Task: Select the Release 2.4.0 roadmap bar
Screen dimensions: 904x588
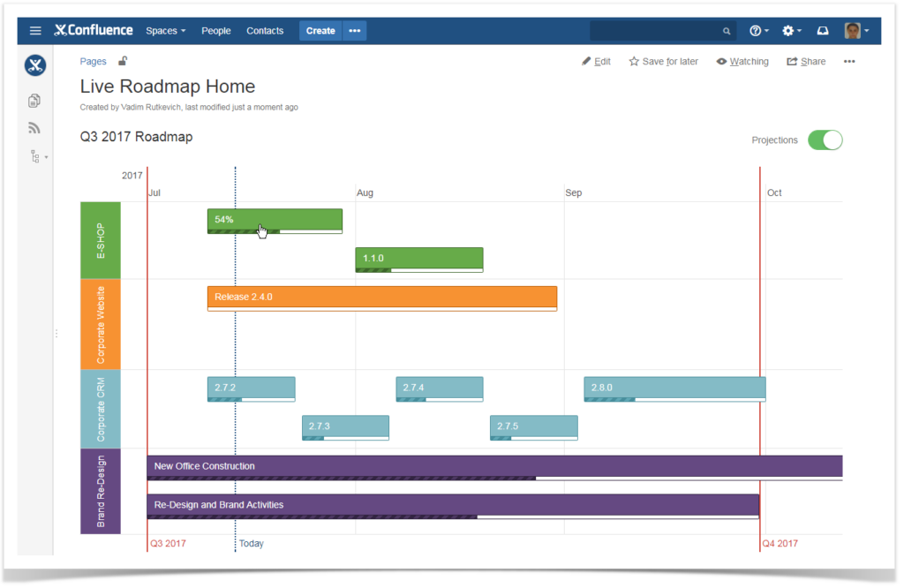Action: pos(381,298)
